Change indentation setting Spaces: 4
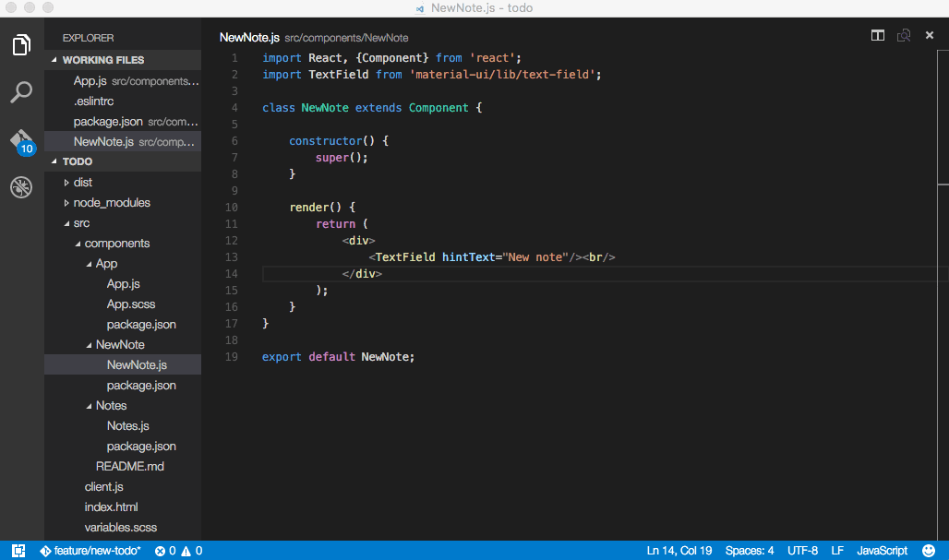 tap(750, 551)
